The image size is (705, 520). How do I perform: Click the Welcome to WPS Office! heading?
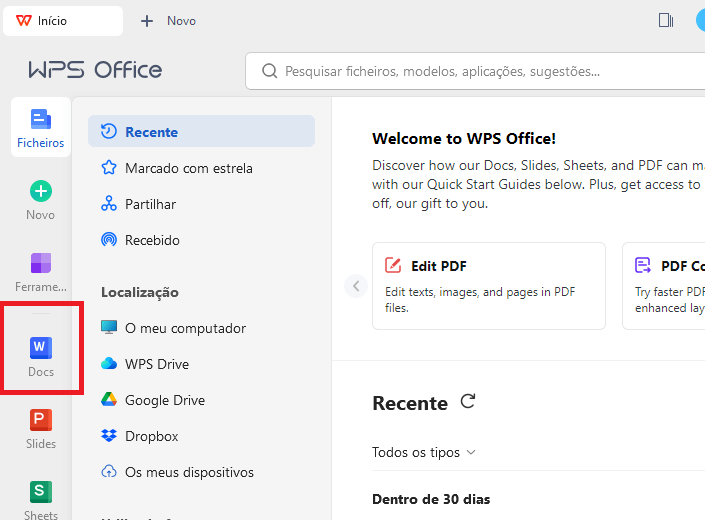(x=464, y=138)
